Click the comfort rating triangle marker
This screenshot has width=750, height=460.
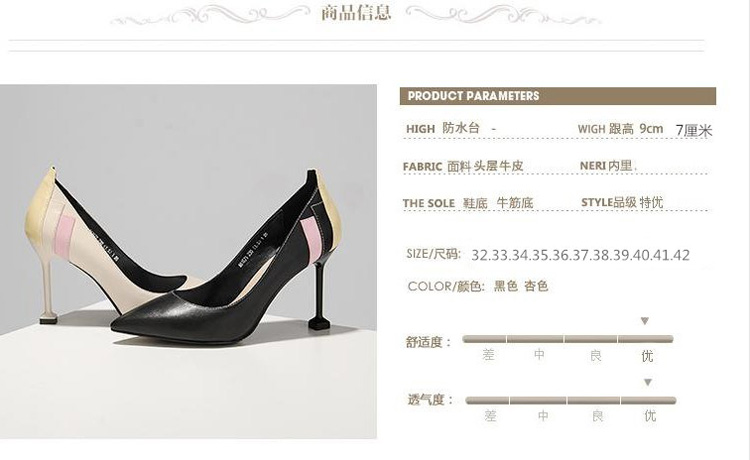tap(645, 321)
